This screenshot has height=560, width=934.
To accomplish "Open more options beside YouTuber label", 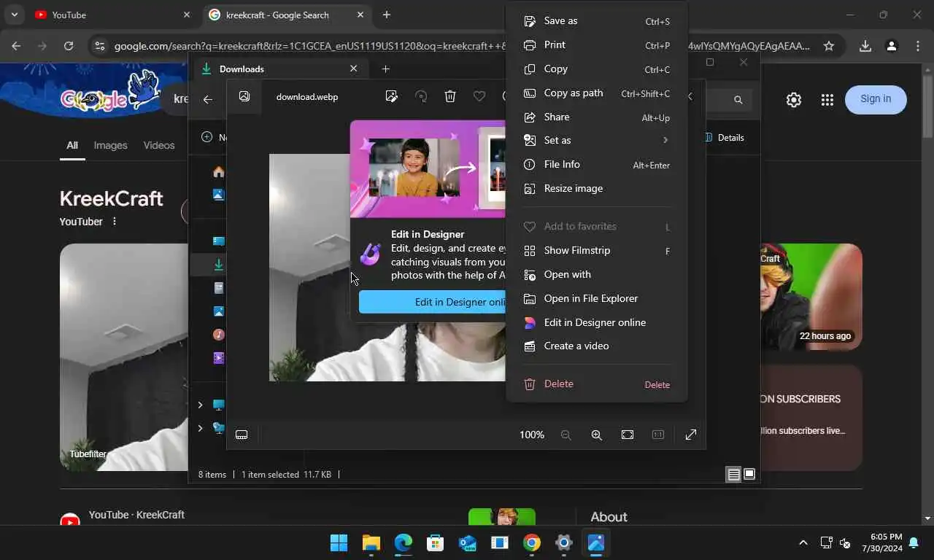I will click(x=114, y=222).
